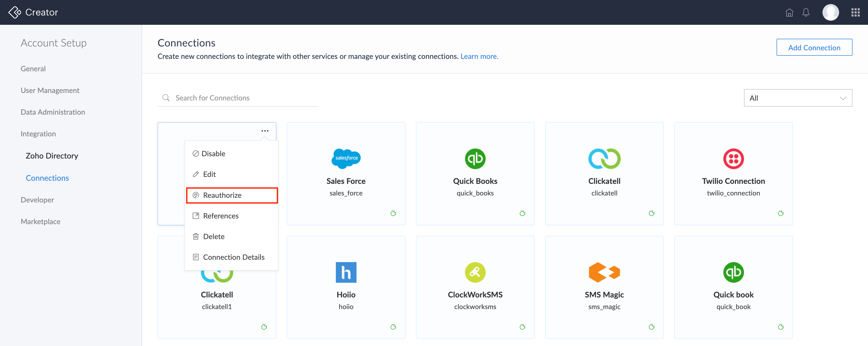This screenshot has height=346, width=868.
Task: Click status icon on Quick Books card
Action: point(522,213)
